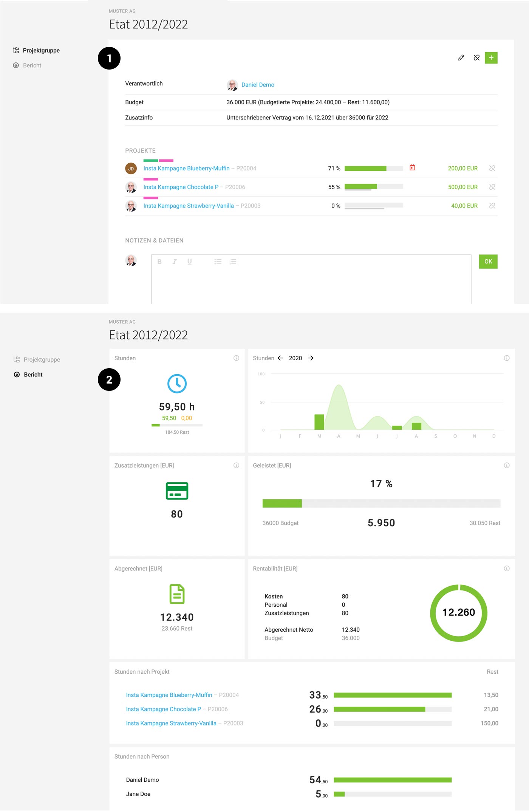Open project Insta Kampagne Chocolate P in Projekte list
This screenshot has width=529, height=812.
(181, 187)
